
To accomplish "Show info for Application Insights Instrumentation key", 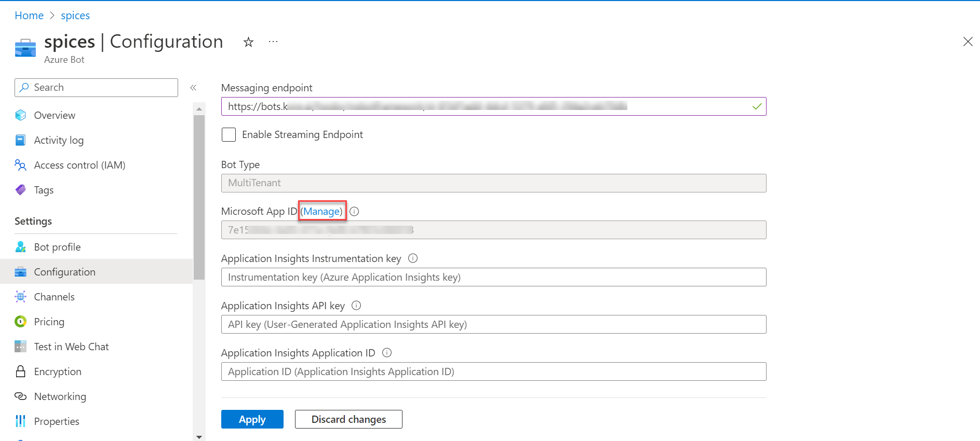I will coord(413,258).
